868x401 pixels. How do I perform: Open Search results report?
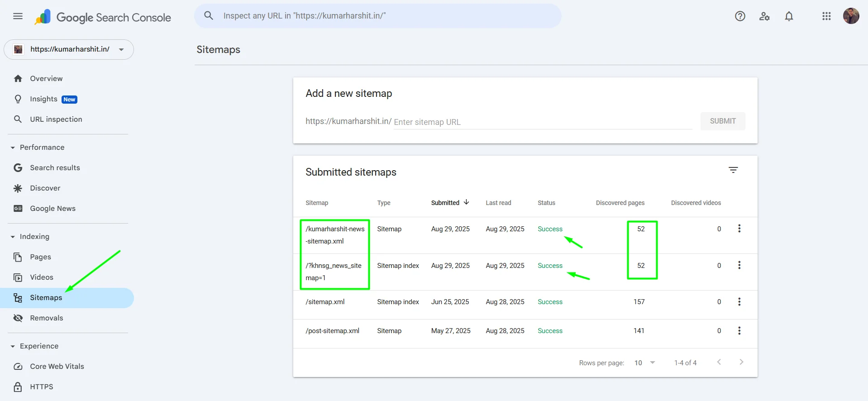67,168
